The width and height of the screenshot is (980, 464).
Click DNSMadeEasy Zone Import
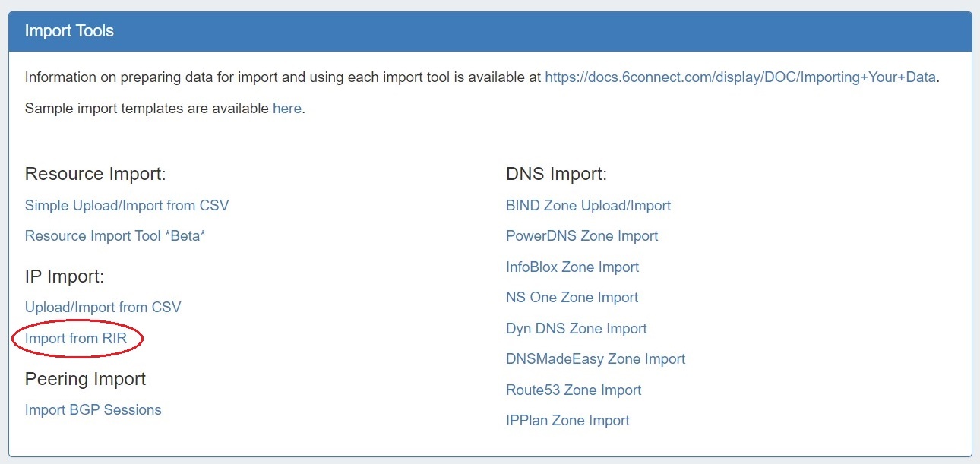tap(596, 359)
